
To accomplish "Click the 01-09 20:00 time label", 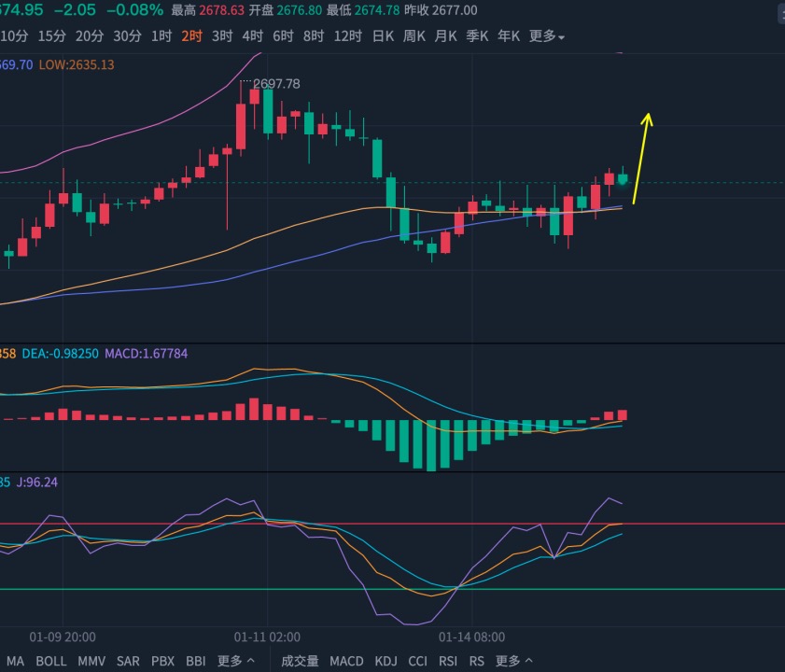I will point(63,637).
